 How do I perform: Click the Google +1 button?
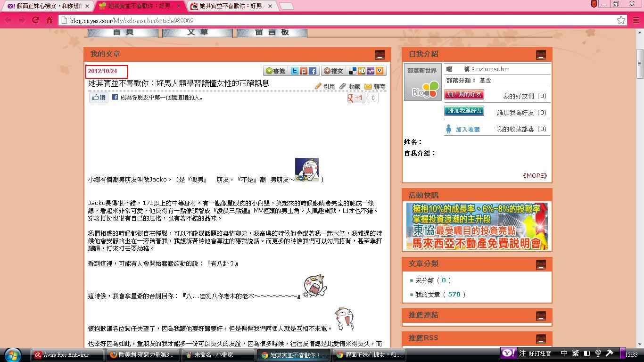click(x=355, y=98)
